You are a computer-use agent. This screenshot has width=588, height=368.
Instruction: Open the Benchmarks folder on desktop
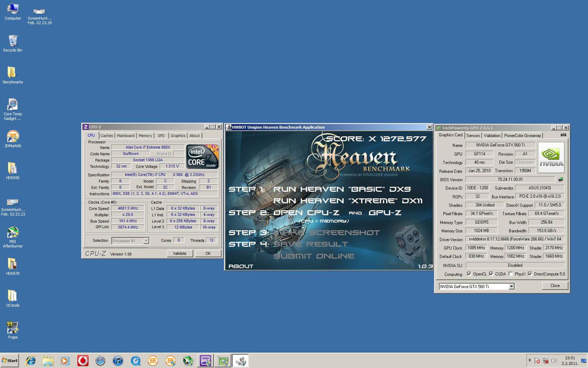13,75
